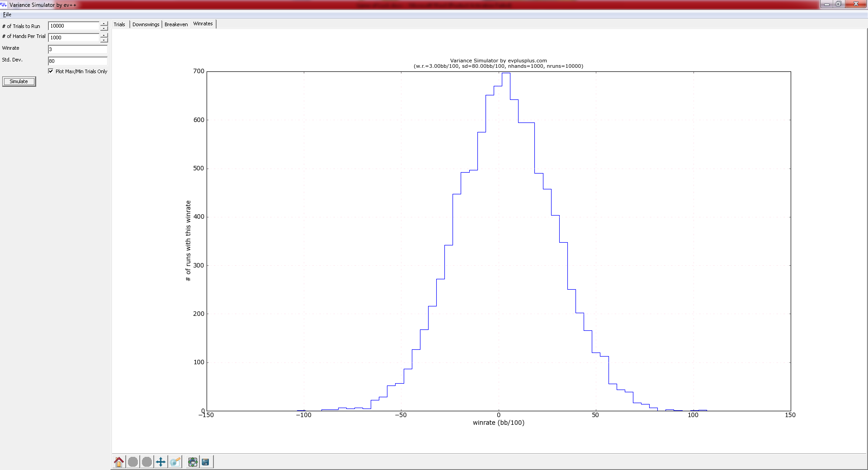868x470 pixels.
Task: Click the '# of Trials to Run' label
Action: click(x=21, y=26)
